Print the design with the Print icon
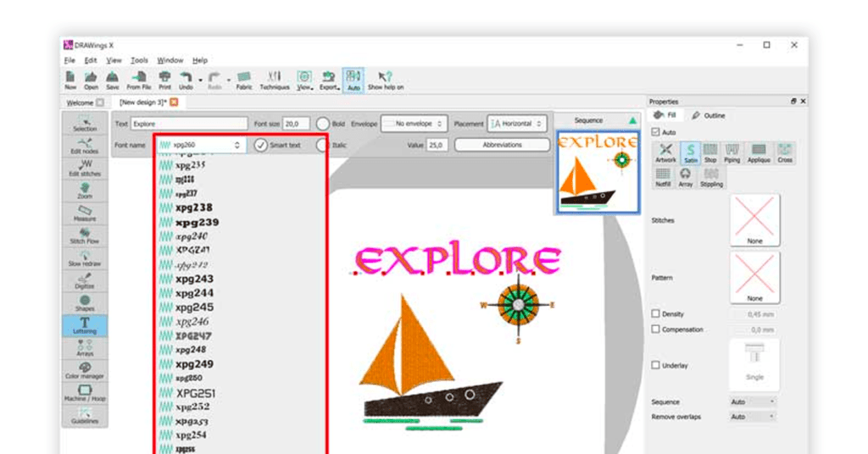Viewport: 868px width, 454px height. point(164,80)
